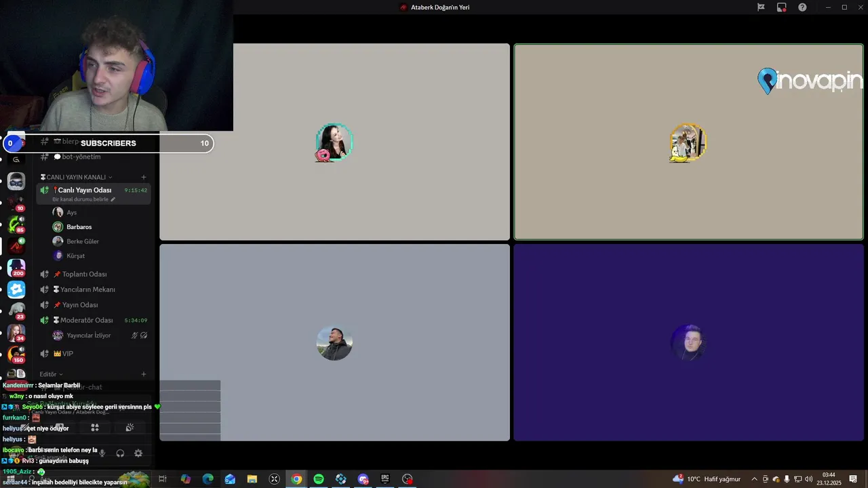
Task: Open the Outlook mail icon in taskbar
Action: pyautogui.click(x=230, y=479)
